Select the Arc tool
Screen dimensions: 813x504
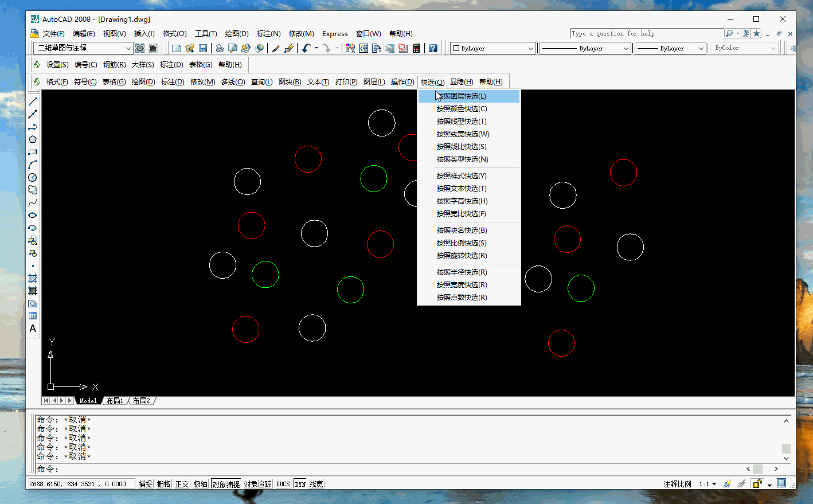[33, 165]
